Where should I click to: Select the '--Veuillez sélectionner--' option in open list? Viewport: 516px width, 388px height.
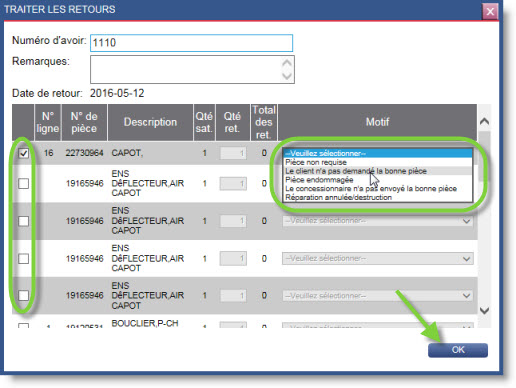coord(378,153)
